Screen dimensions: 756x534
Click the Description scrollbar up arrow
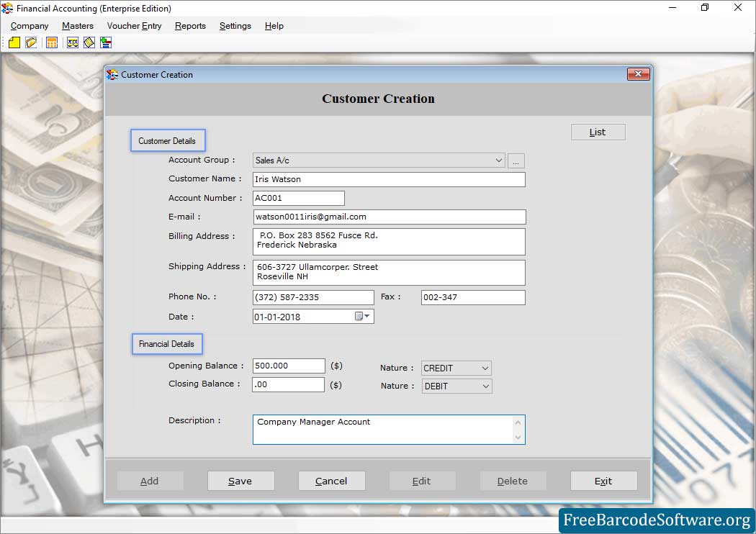[518, 422]
